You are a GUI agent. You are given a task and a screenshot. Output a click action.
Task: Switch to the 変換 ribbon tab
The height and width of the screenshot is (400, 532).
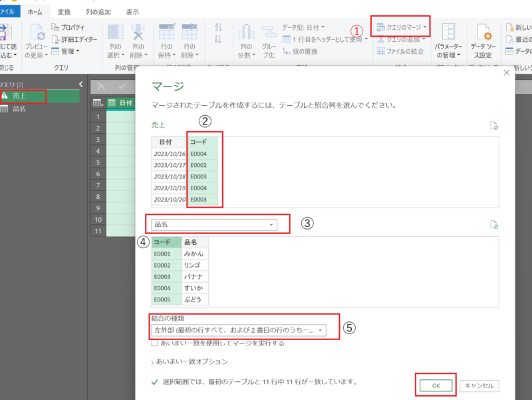coord(64,11)
